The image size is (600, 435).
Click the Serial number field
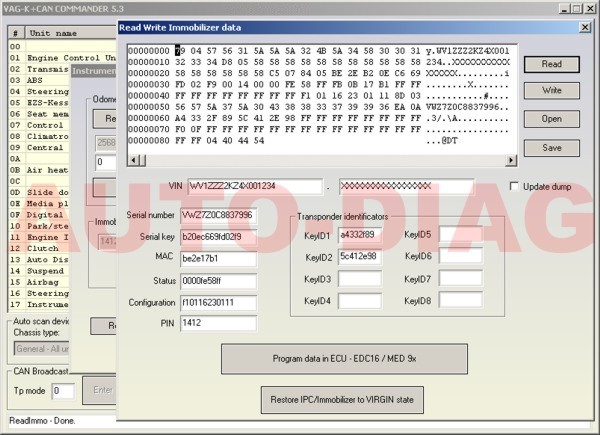(x=218, y=215)
